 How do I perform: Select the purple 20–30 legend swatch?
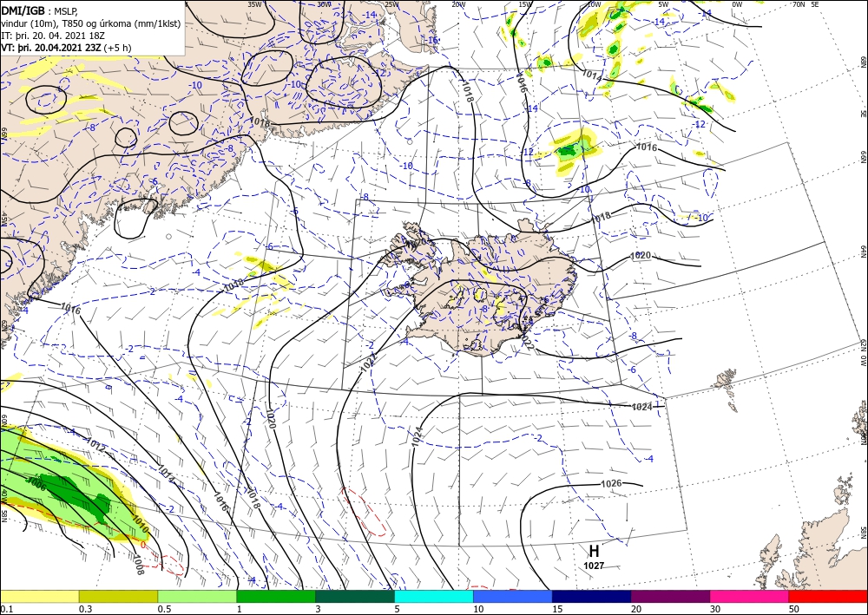coord(670,596)
